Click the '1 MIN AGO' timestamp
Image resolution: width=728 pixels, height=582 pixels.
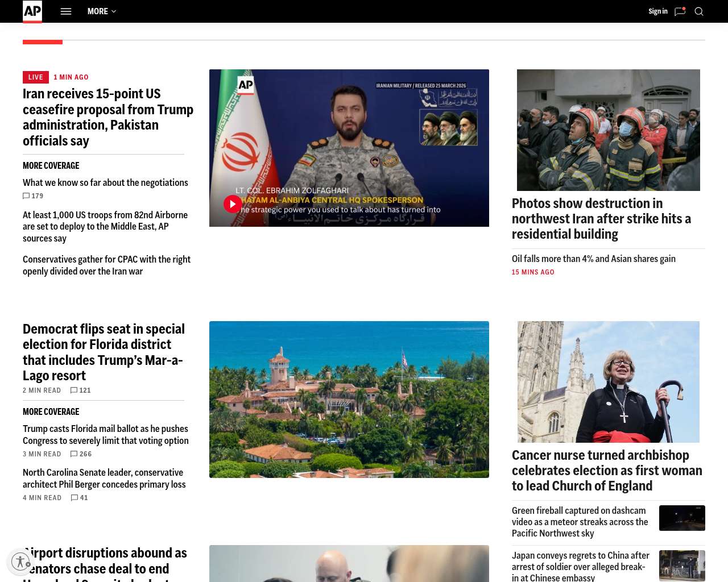(x=71, y=77)
